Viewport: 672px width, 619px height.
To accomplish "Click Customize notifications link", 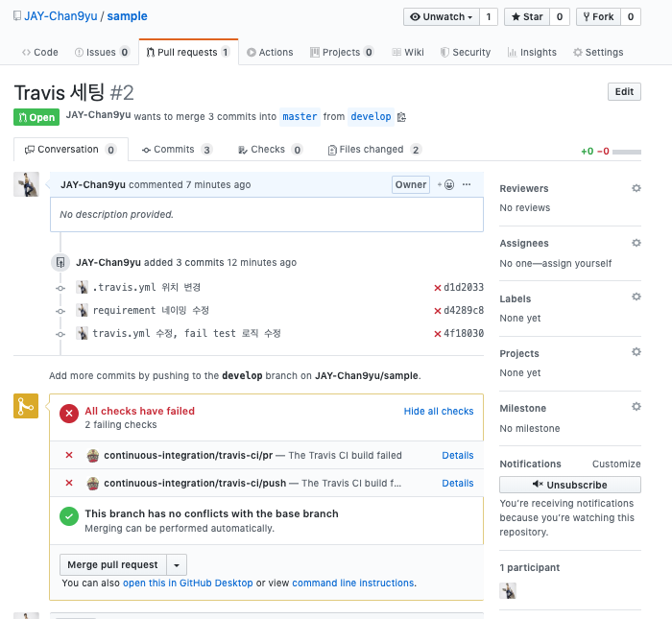I will click(x=616, y=464).
